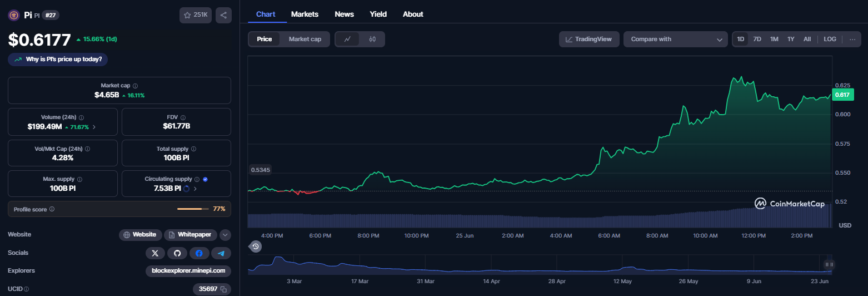Expand more links chevron beside Whitepaper

pos(225,235)
